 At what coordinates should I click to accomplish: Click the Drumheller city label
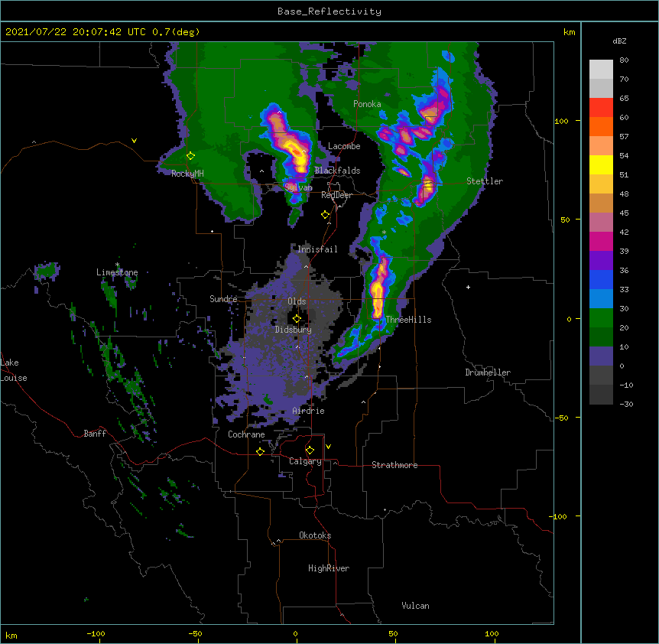pyautogui.click(x=488, y=372)
